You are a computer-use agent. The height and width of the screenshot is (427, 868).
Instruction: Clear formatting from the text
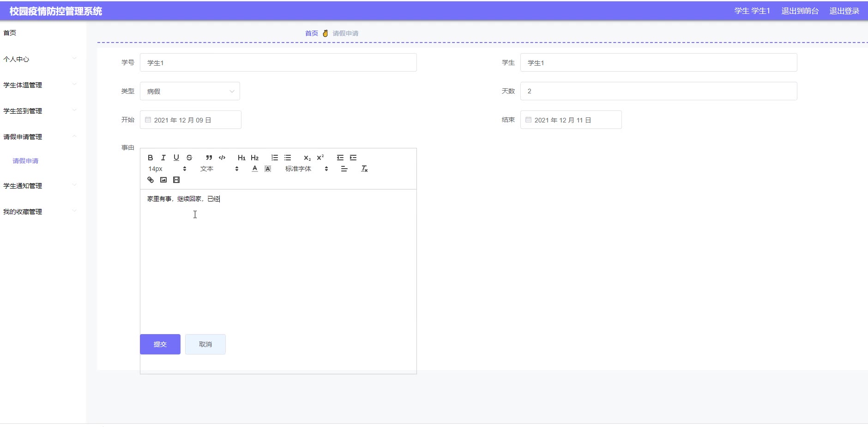[x=364, y=169]
